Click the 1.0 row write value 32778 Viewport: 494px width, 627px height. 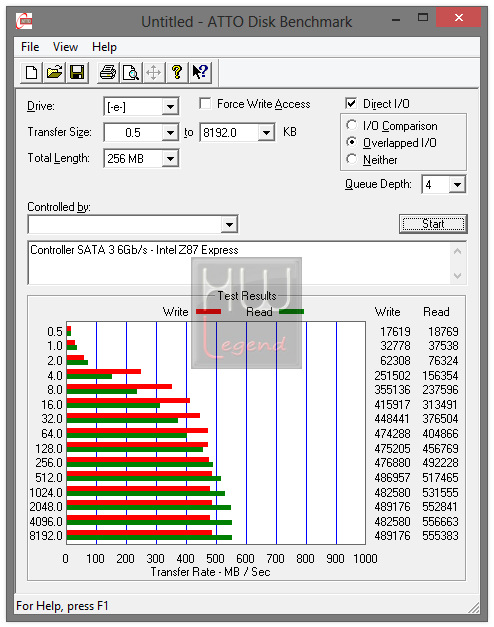tap(395, 345)
